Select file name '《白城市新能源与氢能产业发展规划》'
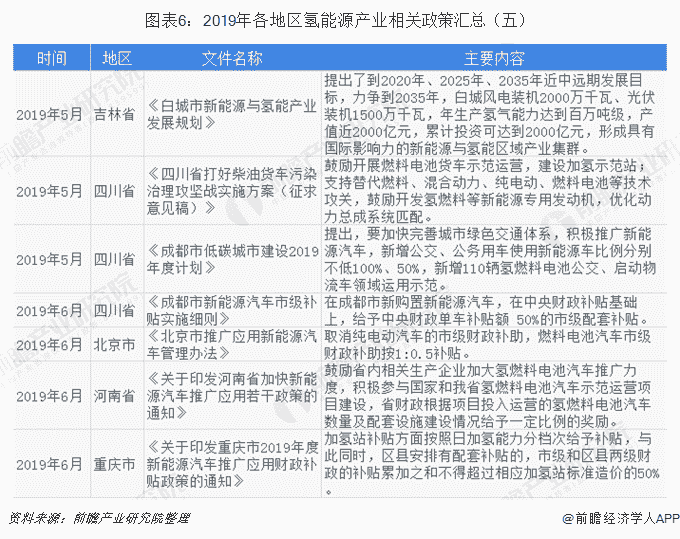The height and width of the screenshot is (539, 680). (232, 114)
